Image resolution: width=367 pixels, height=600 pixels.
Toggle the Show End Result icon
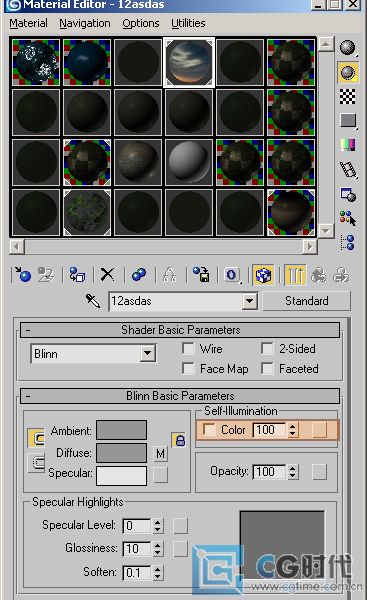click(x=295, y=274)
